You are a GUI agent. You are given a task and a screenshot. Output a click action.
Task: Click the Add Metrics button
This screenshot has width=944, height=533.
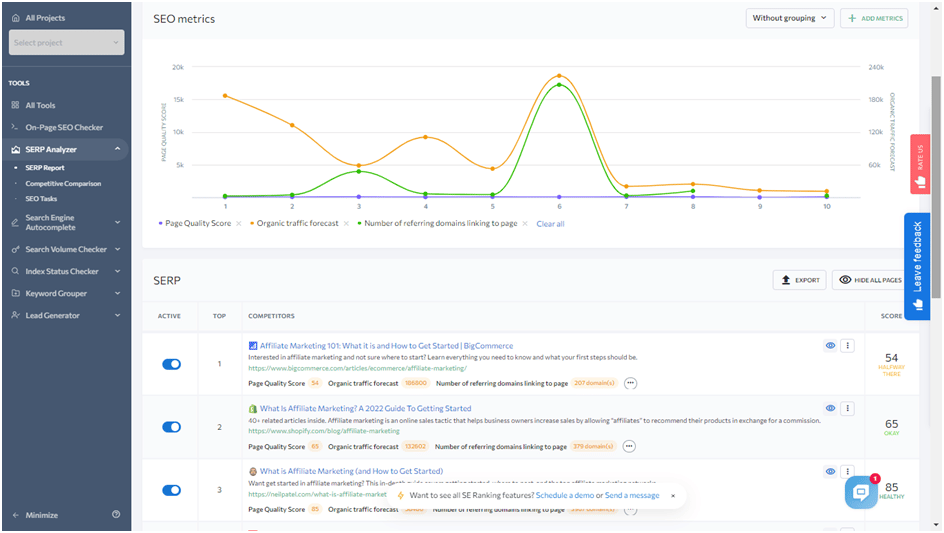pos(874,18)
